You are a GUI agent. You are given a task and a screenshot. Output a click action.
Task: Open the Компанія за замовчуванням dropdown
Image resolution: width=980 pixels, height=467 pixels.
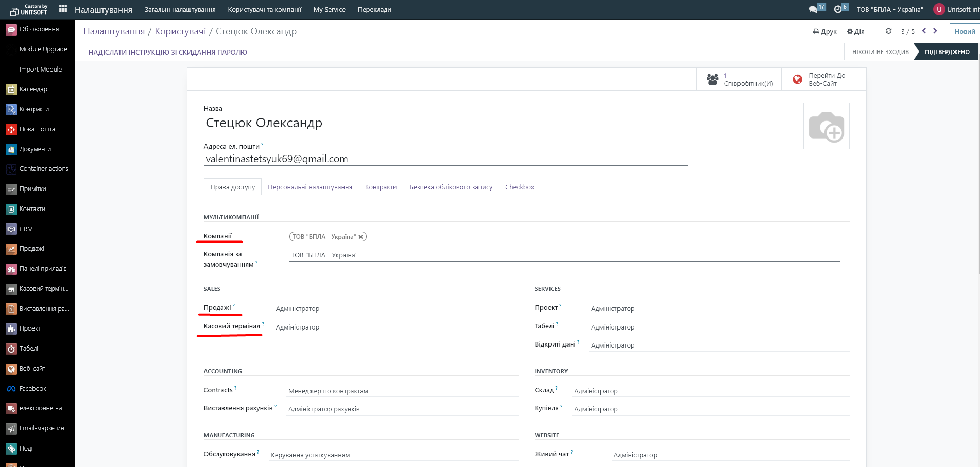point(564,255)
